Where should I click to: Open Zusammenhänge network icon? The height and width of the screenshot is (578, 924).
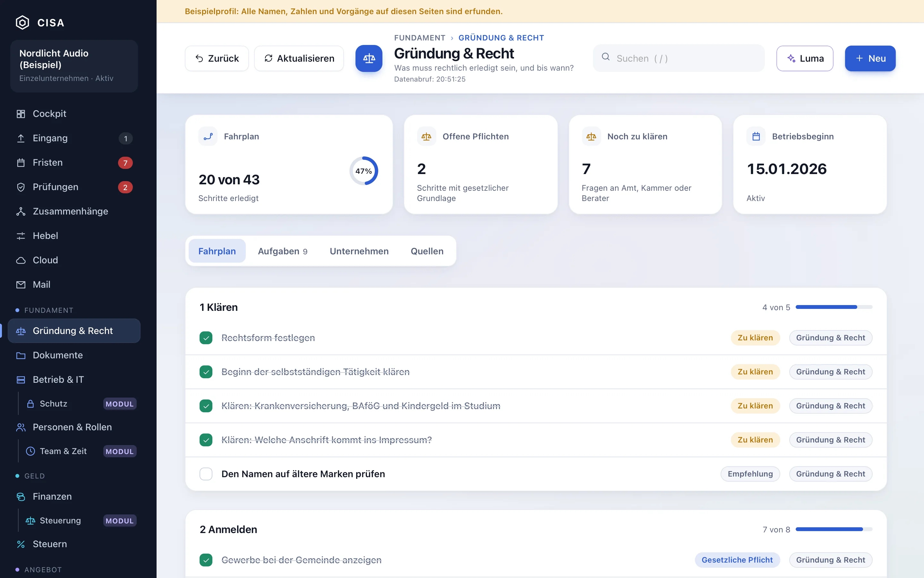point(21,211)
